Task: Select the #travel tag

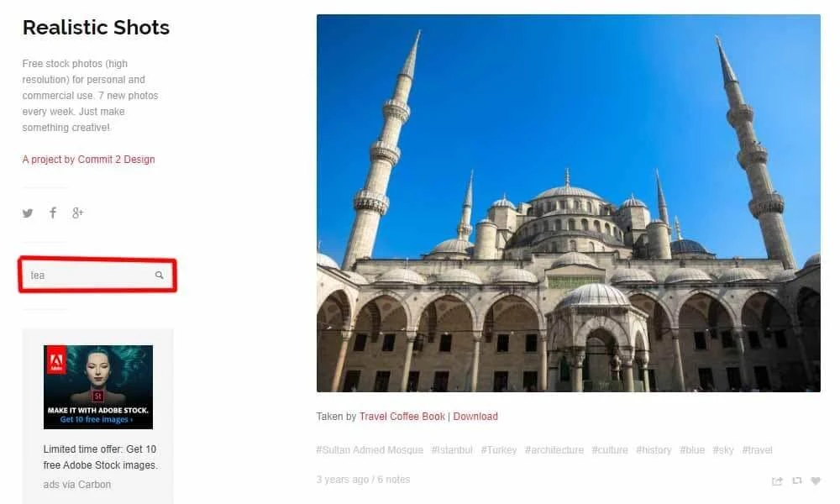Action: pos(757,450)
